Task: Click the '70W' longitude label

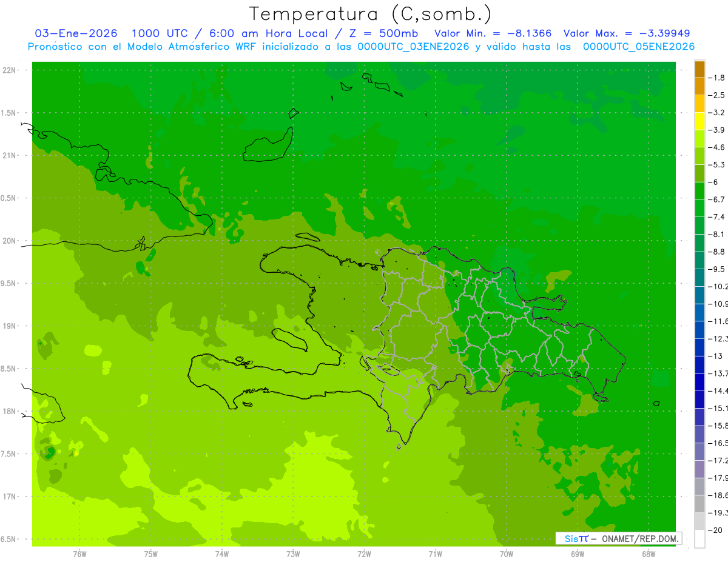Action: tap(507, 554)
